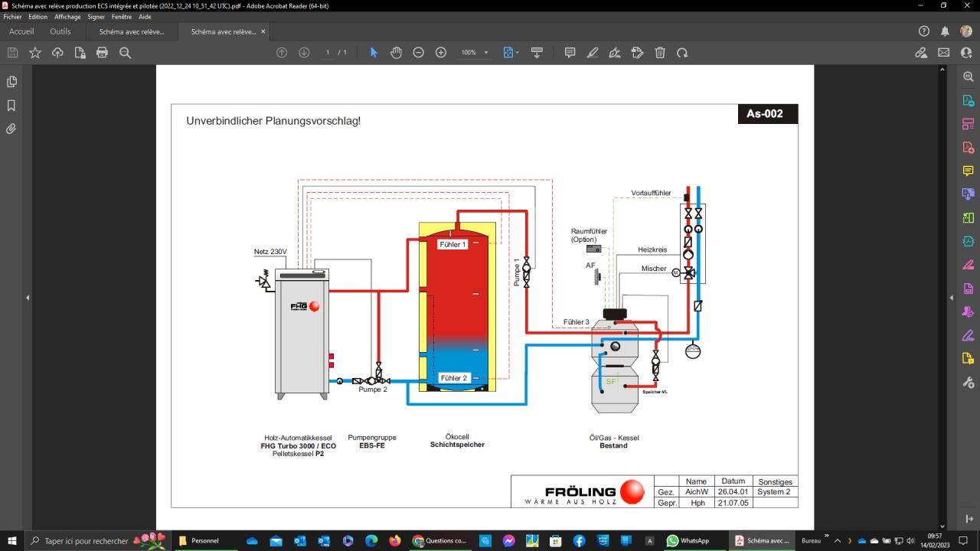
Task: Expand the left navigation pane arrow
Action: pyautogui.click(x=28, y=298)
